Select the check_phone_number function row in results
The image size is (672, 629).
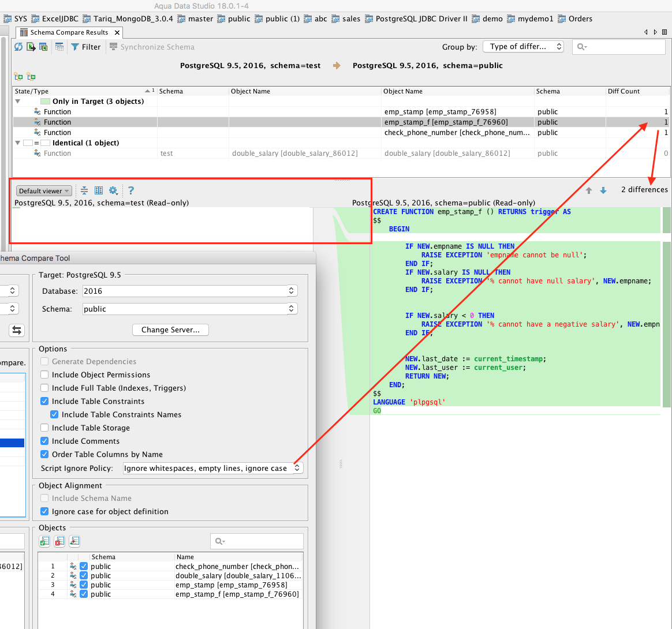coord(341,133)
